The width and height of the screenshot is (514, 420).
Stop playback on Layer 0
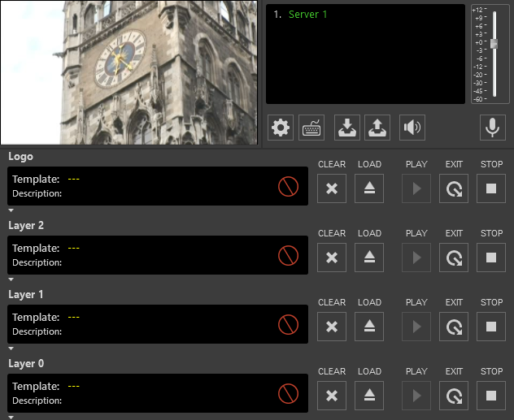pos(491,396)
